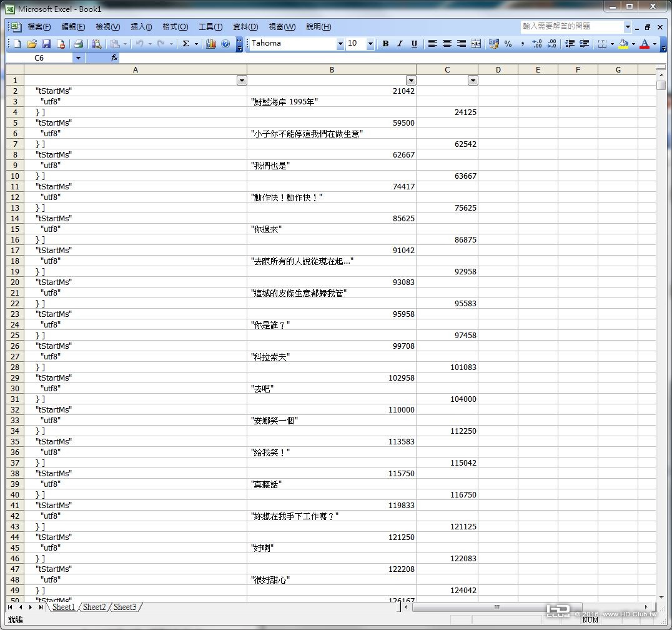
Task: Open the Font name dropdown showing Tahoma
Action: (340, 44)
